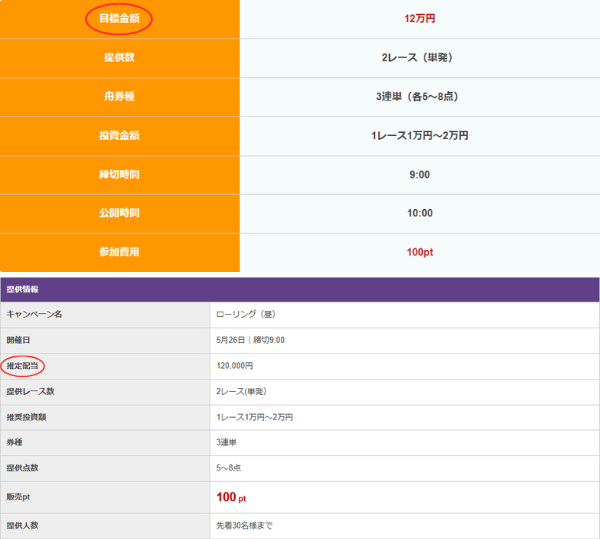Click the 提供数 orange label
This screenshot has height=539, width=600.
[119, 57]
